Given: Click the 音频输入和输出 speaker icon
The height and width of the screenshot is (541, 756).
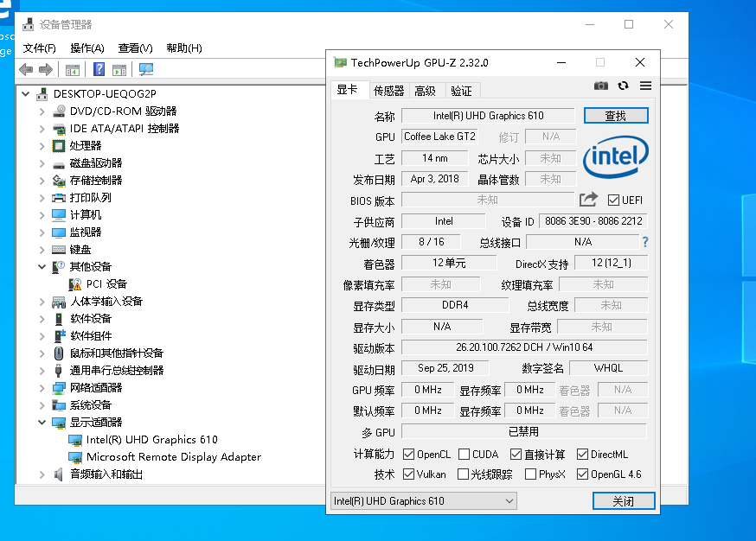Looking at the screenshot, I should pos(59,474).
